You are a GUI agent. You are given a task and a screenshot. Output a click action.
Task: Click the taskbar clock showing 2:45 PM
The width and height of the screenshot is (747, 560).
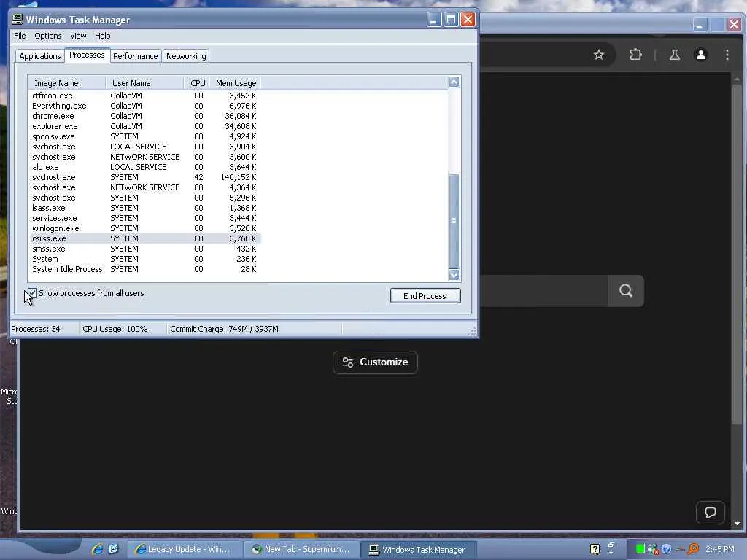720,549
